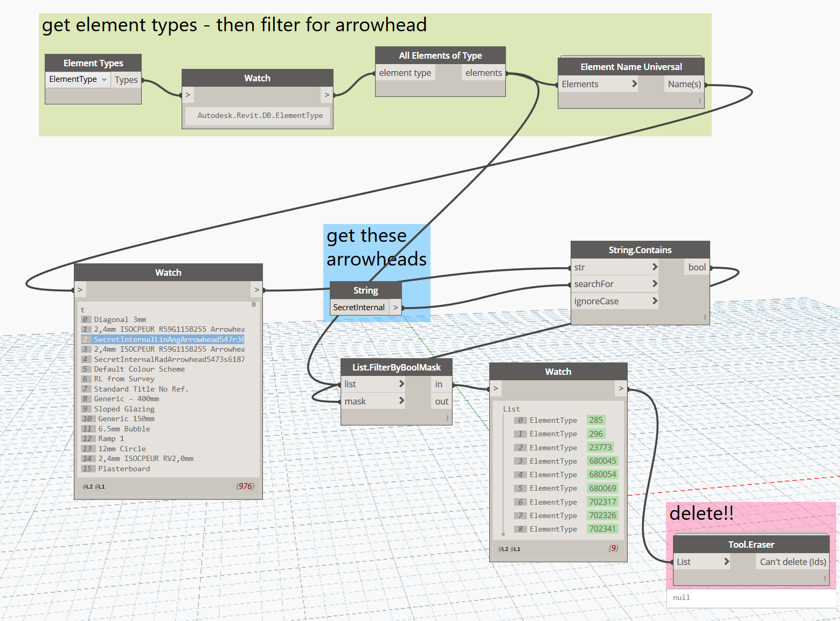Click the large Watch list scrollbar thumb
Screen dimensions: 840x621
254,304
